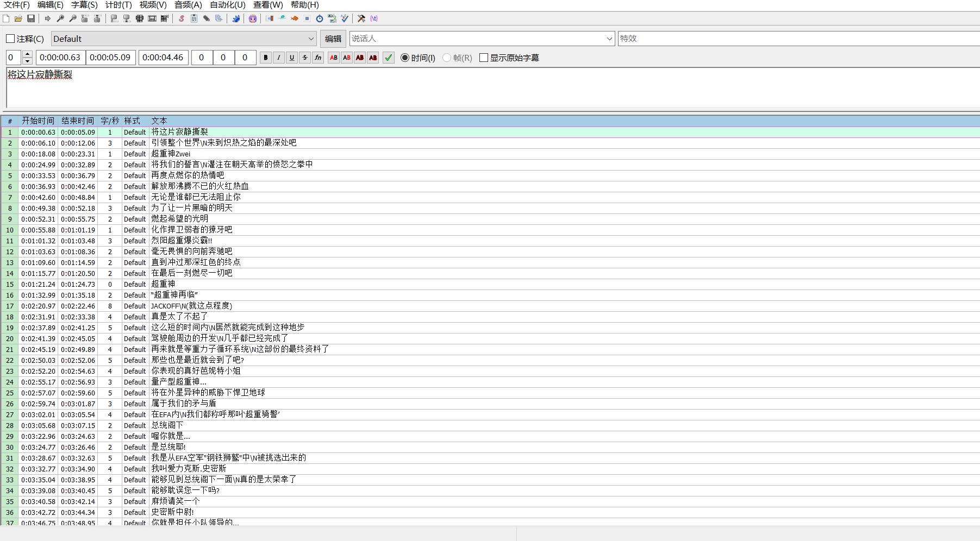The image size is (980, 541).
Task: Open the Styles Manager S icon
Action: (x=182, y=18)
